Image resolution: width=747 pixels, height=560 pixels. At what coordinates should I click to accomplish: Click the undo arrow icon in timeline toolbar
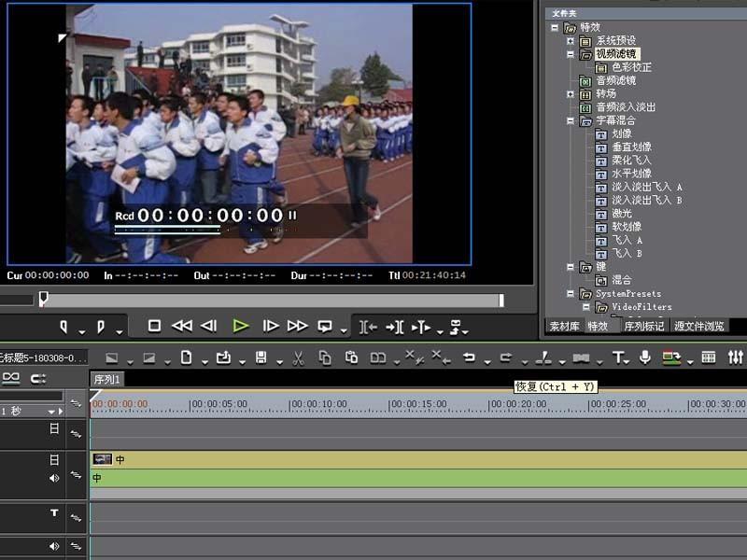point(470,357)
